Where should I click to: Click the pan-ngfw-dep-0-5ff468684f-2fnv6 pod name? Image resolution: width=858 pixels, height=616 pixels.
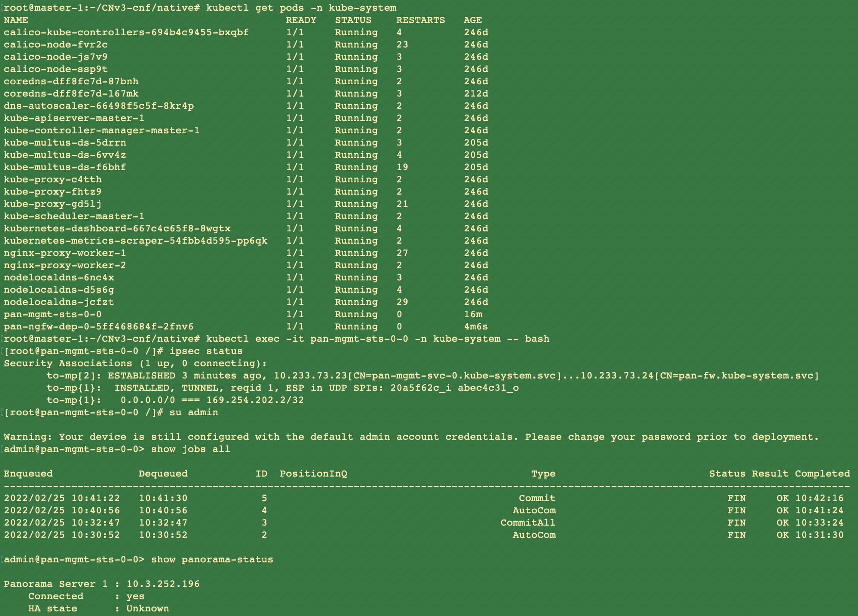[99, 327]
